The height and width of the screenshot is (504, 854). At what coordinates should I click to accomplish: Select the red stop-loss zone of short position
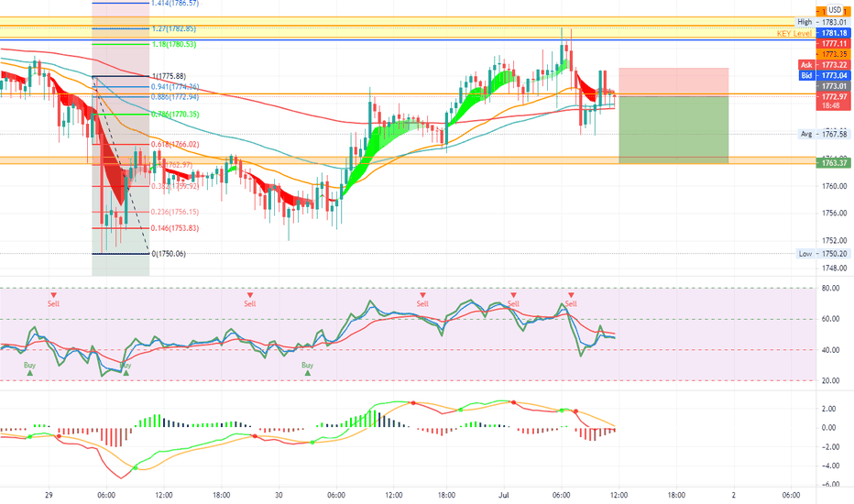pyautogui.click(x=673, y=82)
